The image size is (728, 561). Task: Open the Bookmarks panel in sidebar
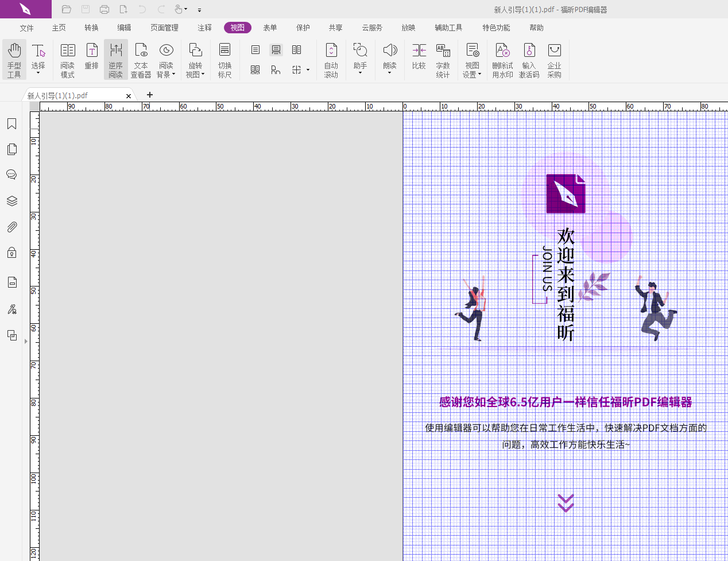pos(11,124)
